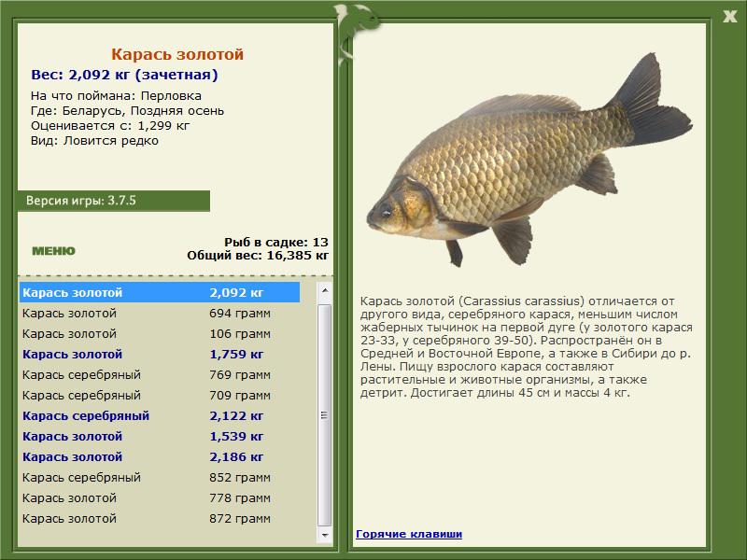Select Карась золотой 1,759 кг entry
The image size is (747, 560).
click(160, 355)
